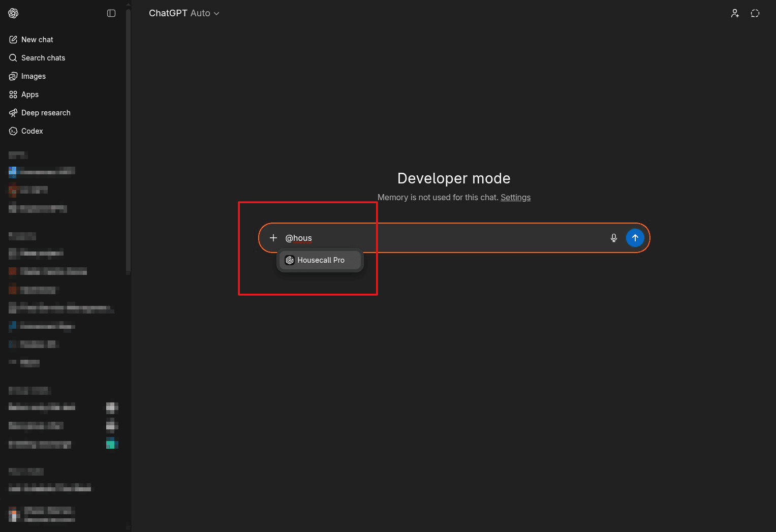Viewport: 776px width, 532px height.
Task: Start voice dictation with the microphone icon
Action: (613, 237)
